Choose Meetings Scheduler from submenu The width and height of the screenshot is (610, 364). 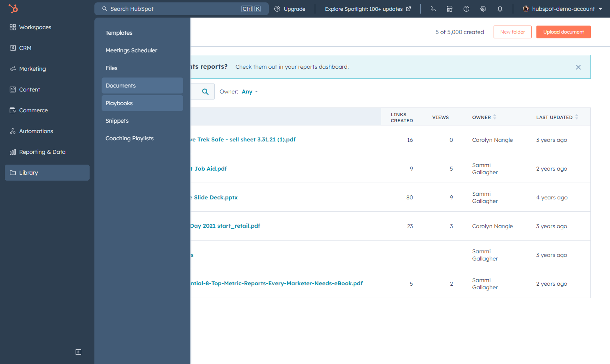click(x=142, y=50)
